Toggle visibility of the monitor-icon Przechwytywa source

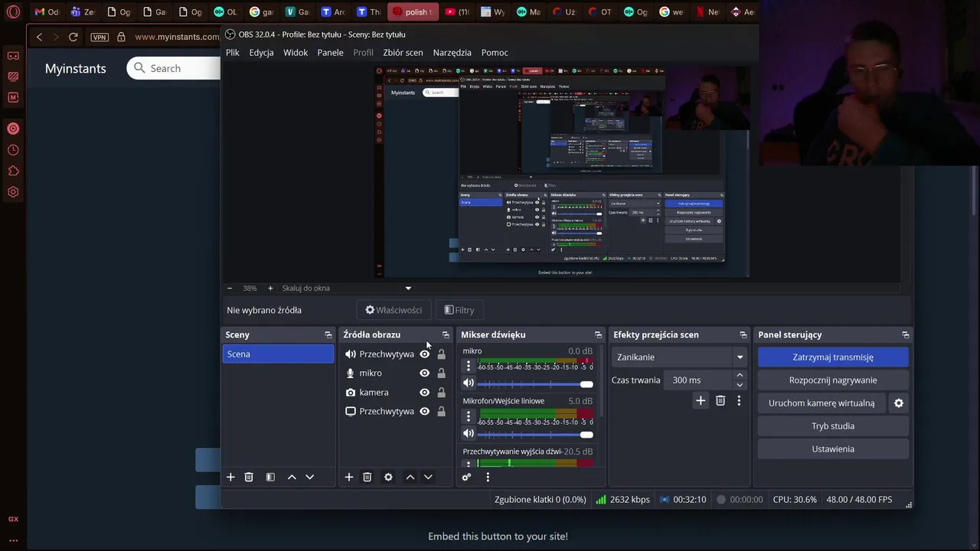point(424,412)
